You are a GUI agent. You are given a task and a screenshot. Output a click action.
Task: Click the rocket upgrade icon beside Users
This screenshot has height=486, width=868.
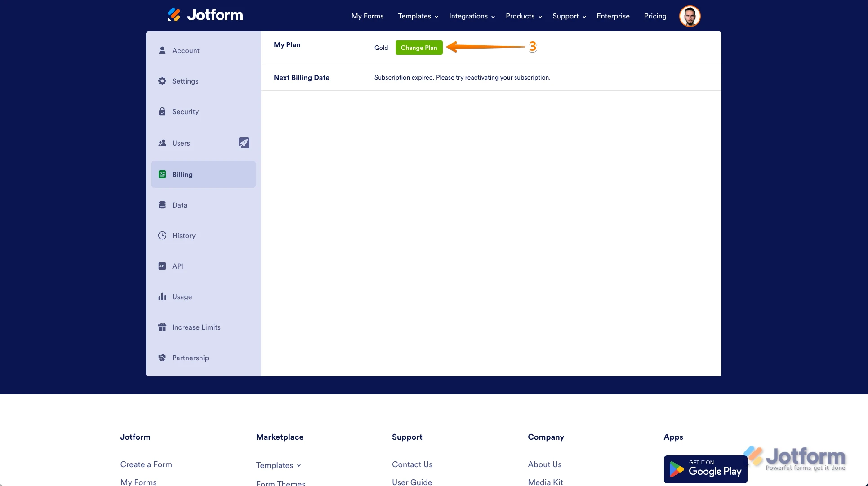pyautogui.click(x=244, y=143)
